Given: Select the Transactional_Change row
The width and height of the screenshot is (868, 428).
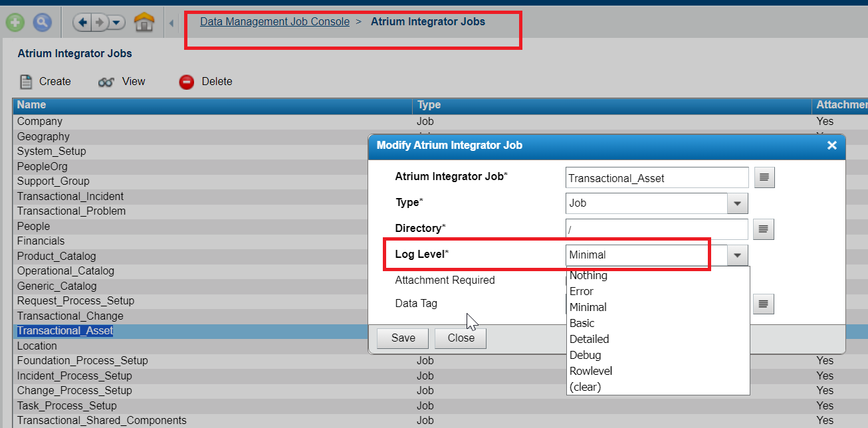Looking at the screenshot, I should point(191,316).
